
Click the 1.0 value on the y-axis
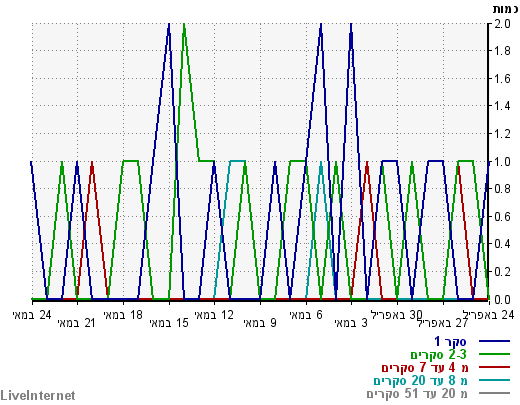(502, 162)
